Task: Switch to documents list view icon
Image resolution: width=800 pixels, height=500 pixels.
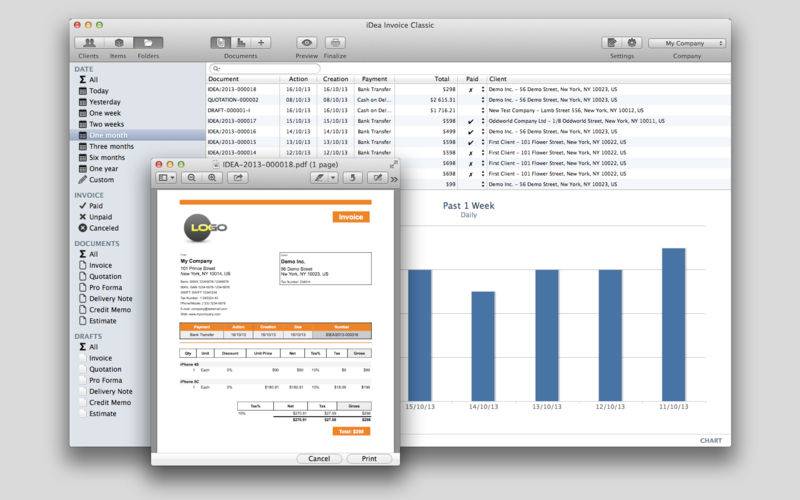Action: [220, 43]
